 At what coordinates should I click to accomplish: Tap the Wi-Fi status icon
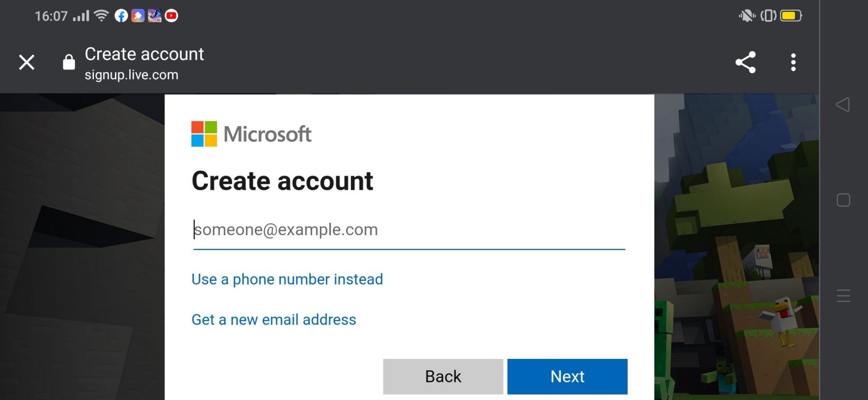point(101,16)
